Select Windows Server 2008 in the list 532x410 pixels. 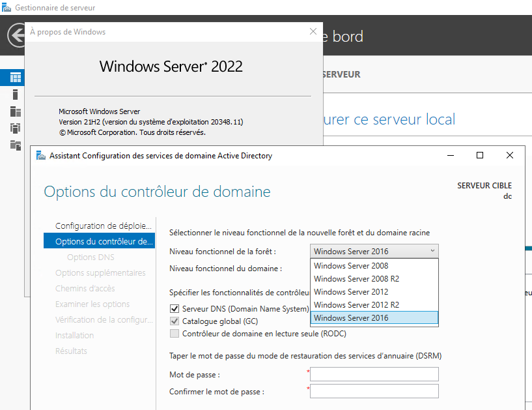pyautogui.click(x=374, y=266)
